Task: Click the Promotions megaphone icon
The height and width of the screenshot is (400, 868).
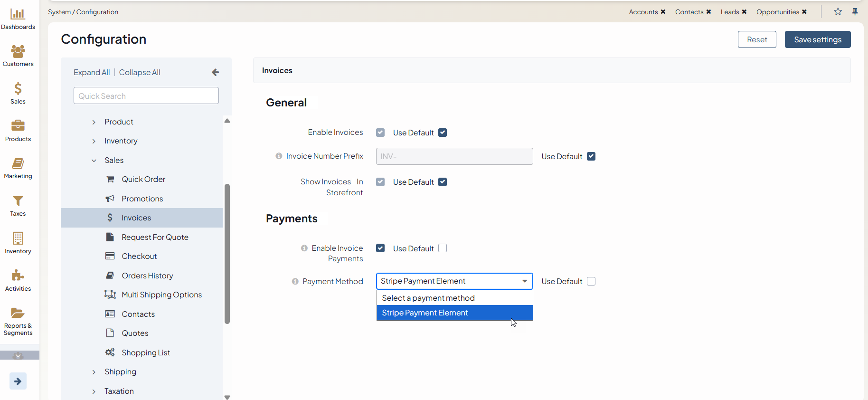Action: (110, 199)
